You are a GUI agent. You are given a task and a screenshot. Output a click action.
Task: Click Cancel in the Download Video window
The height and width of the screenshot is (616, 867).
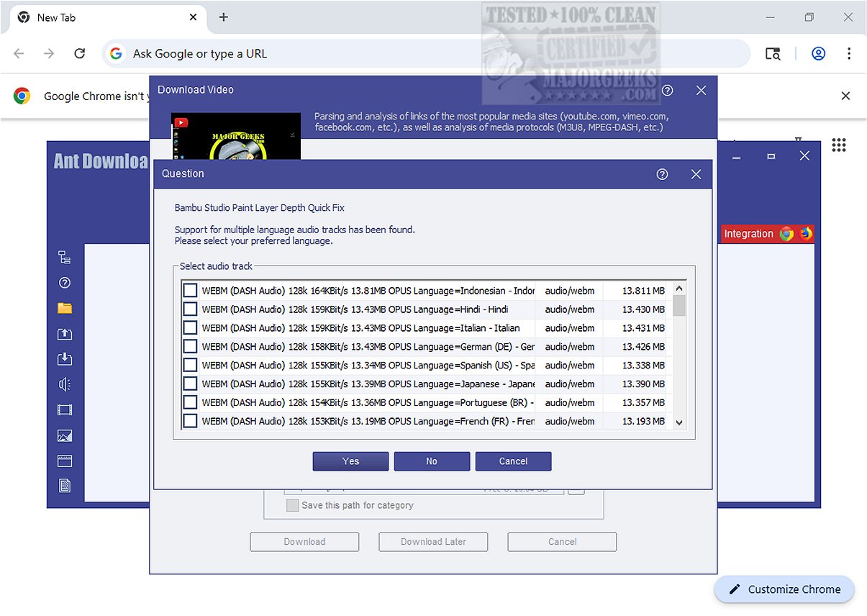[x=562, y=542]
